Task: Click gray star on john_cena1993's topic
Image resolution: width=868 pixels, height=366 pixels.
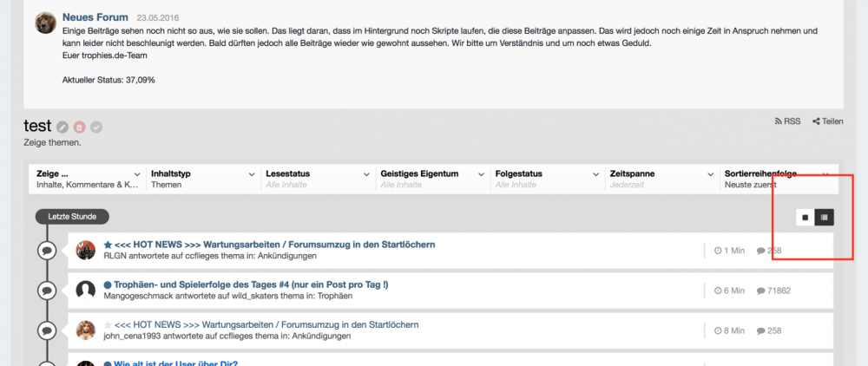Action: coord(108,324)
